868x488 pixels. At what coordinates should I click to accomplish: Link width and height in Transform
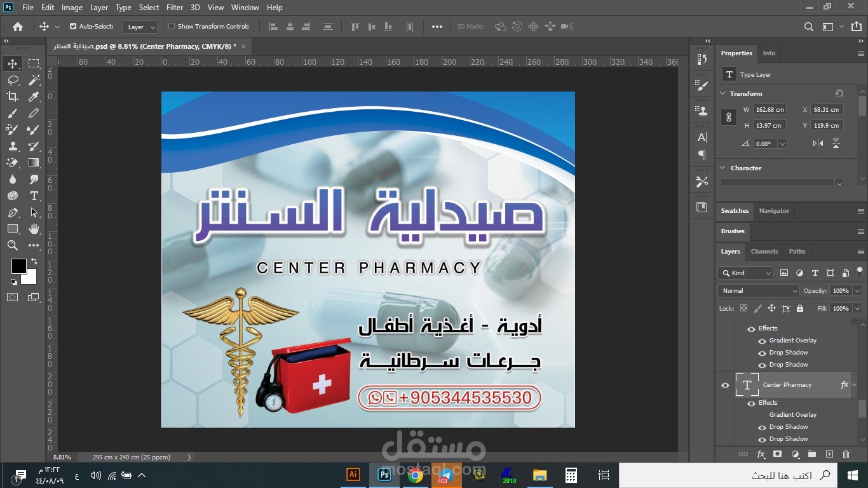coord(729,117)
